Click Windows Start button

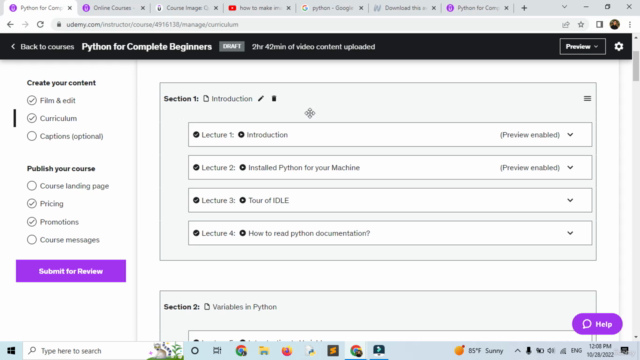11,351
